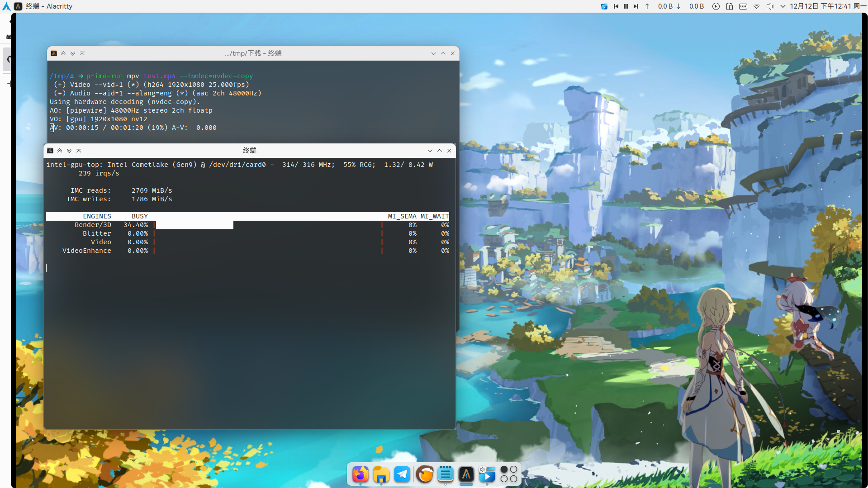The width and height of the screenshot is (868, 488).
Task: Launch Firefox from the dock
Action: click(360, 474)
